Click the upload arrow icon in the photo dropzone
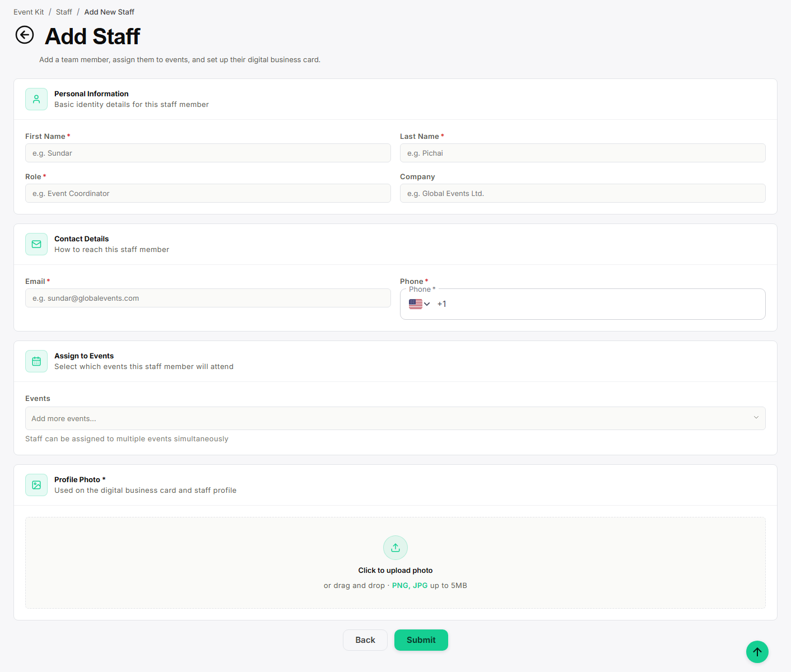This screenshot has height=672, width=791. click(x=395, y=548)
